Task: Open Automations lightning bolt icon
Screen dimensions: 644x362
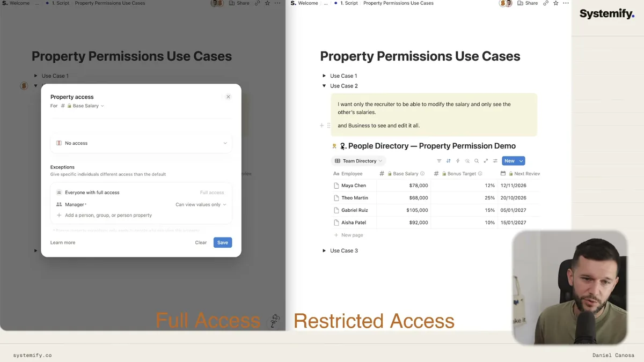Action: 458,161
